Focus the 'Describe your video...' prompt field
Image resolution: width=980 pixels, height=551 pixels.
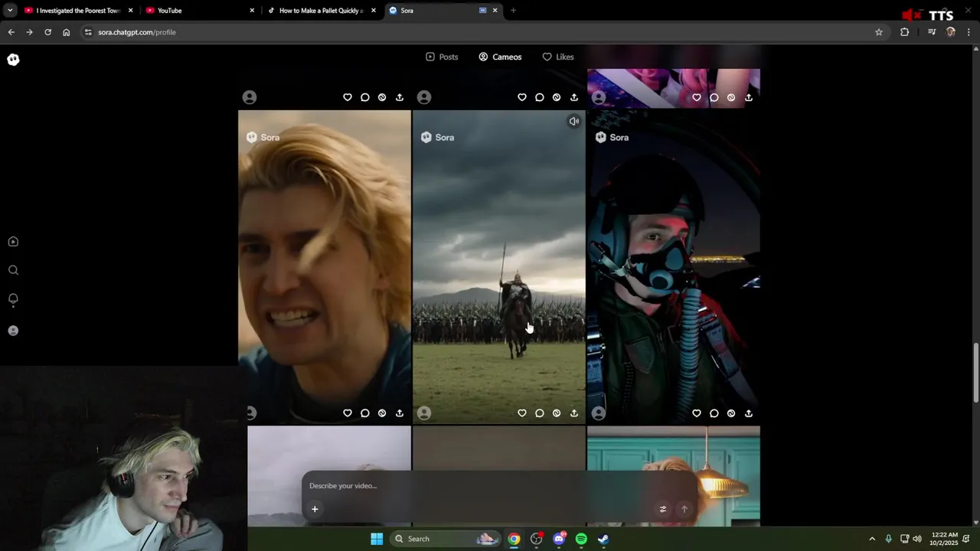499,486
